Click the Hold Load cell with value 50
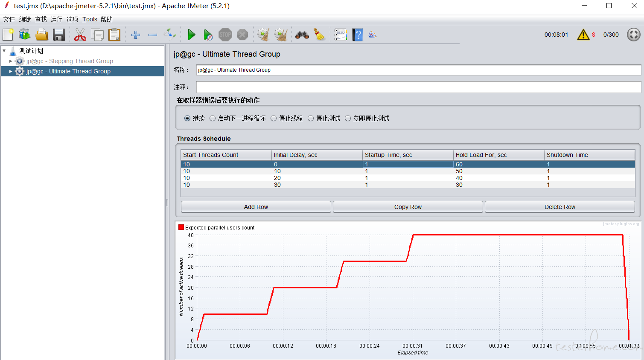 coord(499,171)
